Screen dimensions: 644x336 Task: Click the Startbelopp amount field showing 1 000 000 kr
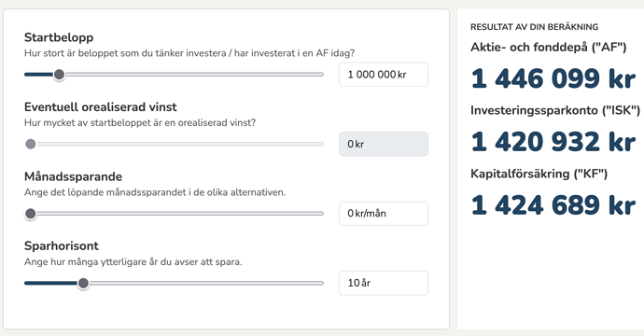[x=384, y=75]
